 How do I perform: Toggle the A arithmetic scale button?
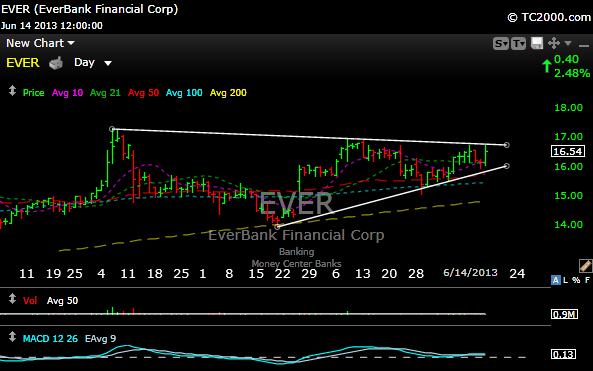pyautogui.click(x=556, y=280)
